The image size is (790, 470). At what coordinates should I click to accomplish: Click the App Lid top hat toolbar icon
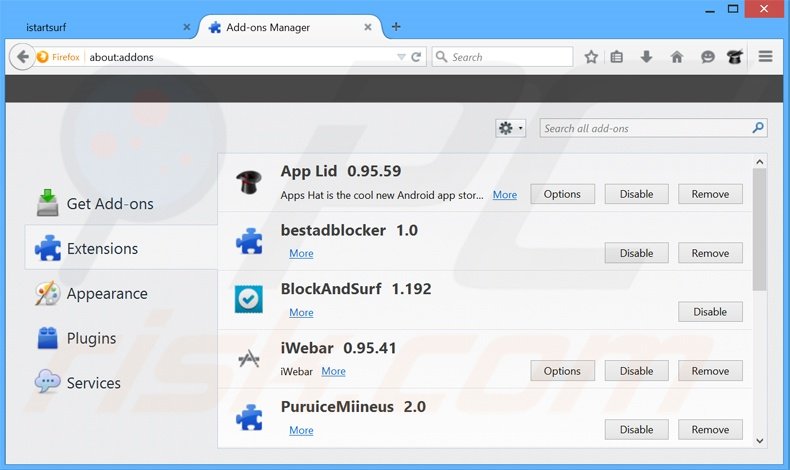[735, 57]
